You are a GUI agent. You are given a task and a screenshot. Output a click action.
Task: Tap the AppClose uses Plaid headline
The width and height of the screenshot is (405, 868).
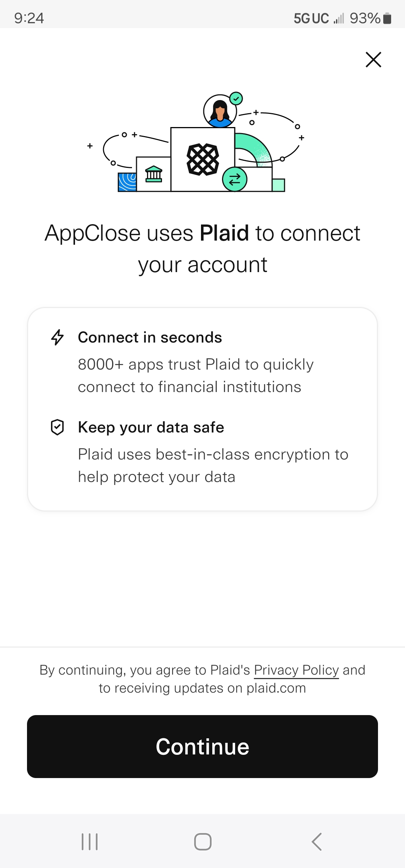[202, 249]
